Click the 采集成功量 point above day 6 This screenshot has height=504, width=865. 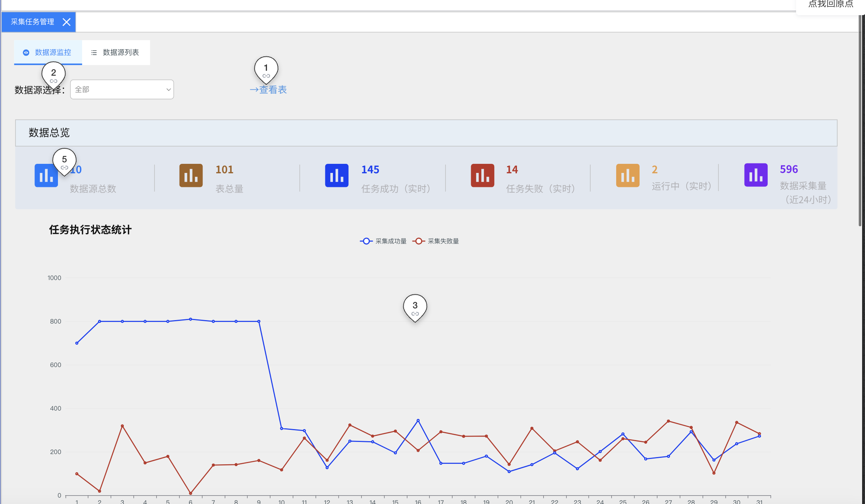click(x=190, y=319)
